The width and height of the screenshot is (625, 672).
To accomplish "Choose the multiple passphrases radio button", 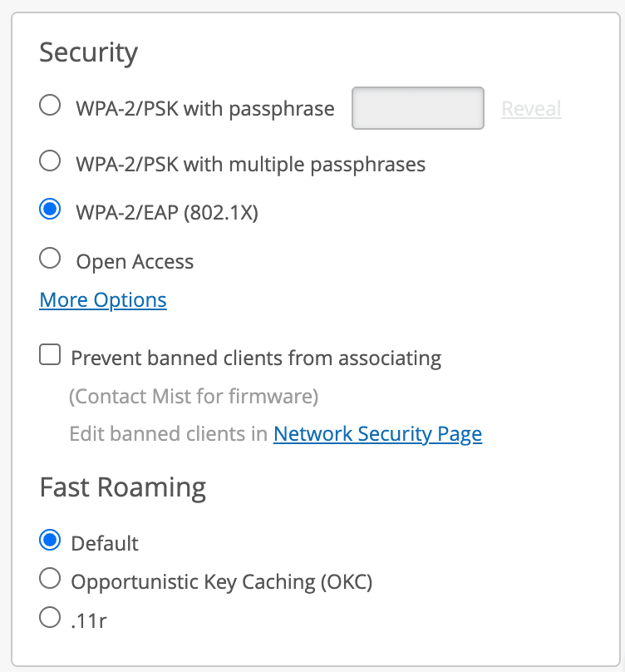I will click(50, 161).
